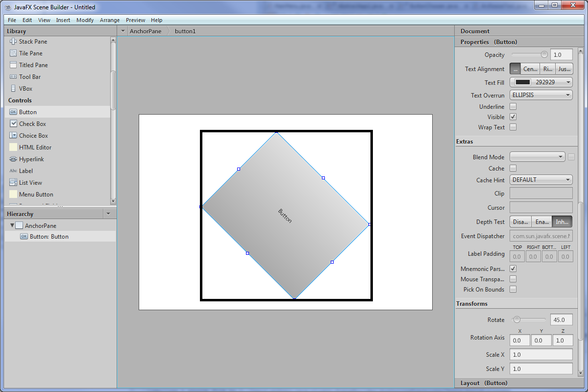Select the Check Box control icon
Viewport: 588px width, 392px height.
13,124
